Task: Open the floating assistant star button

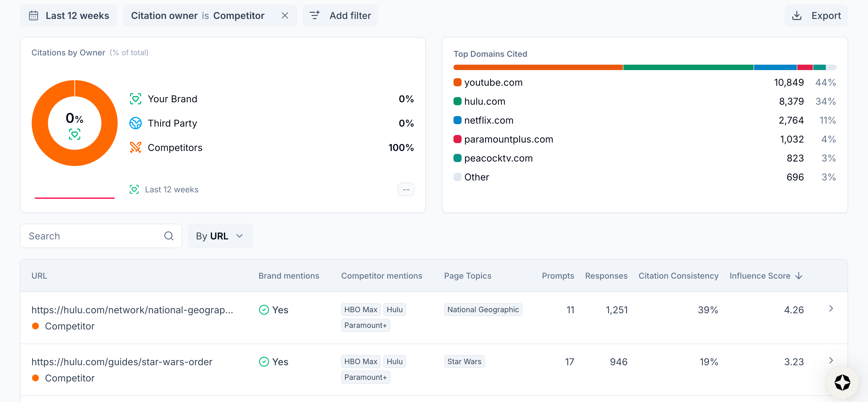Action: [x=842, y=383]
